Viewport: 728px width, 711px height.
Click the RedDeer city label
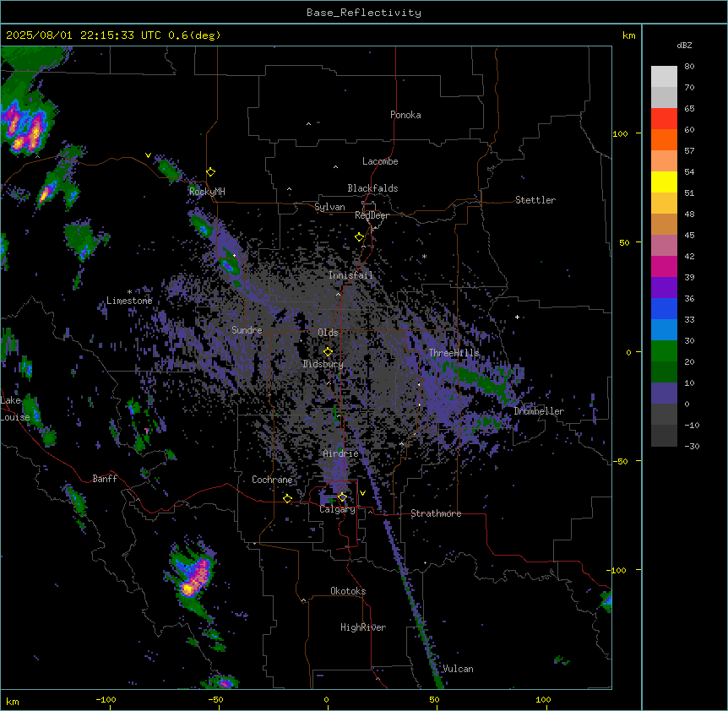372,215
